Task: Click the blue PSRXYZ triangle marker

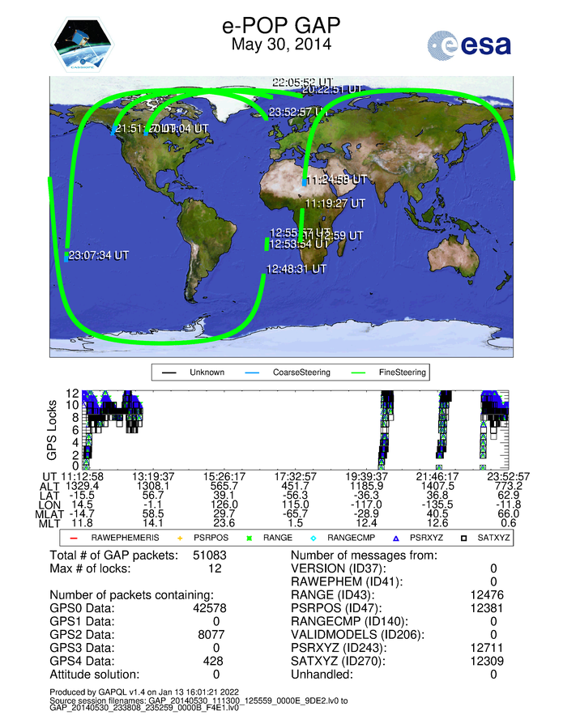Action: point(396,536)
